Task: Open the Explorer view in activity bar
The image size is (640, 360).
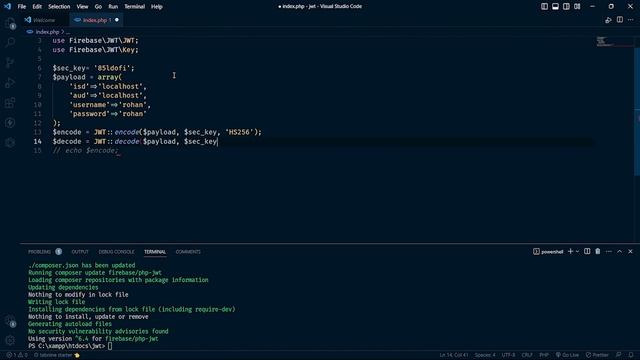Action: click(10, 23)
